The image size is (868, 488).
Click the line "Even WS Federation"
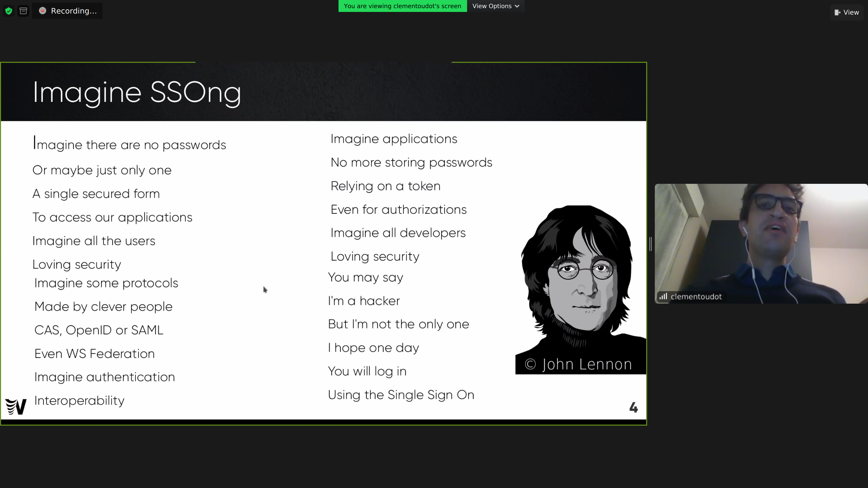pyautogui.click(x=94, y=354)
